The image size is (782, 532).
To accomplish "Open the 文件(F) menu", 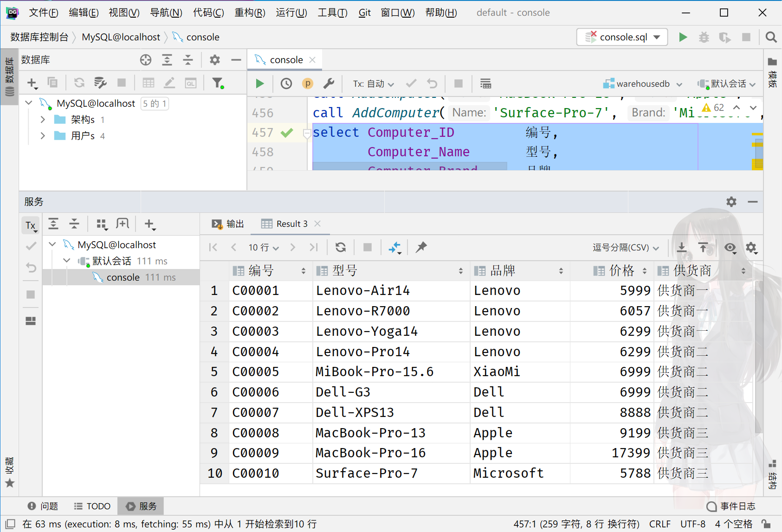I will (44, 13).
